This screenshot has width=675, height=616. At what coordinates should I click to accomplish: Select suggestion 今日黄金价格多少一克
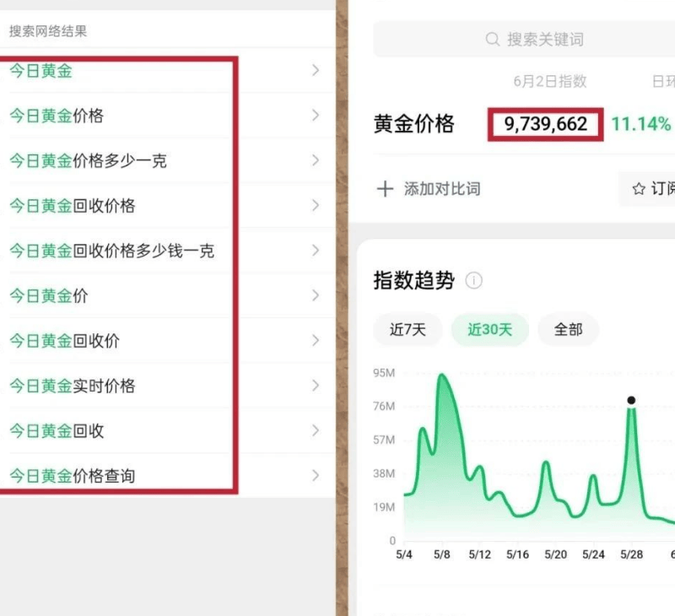click(x=88, y=160)
